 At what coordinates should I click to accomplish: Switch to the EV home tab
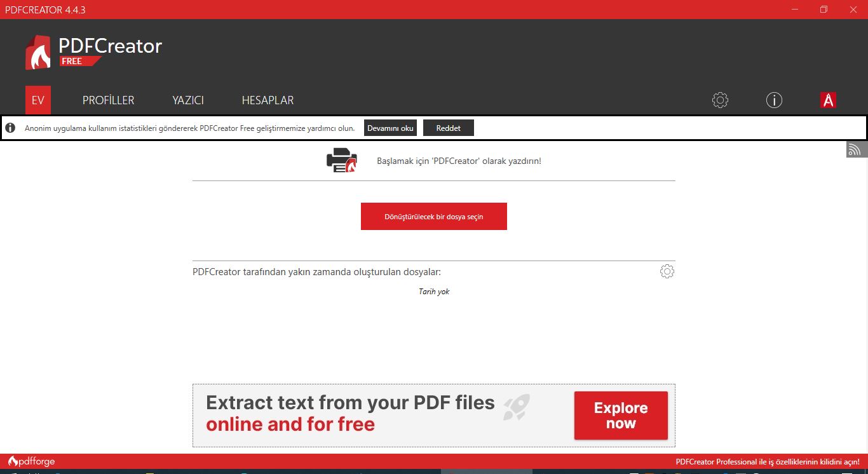(38, 100)
